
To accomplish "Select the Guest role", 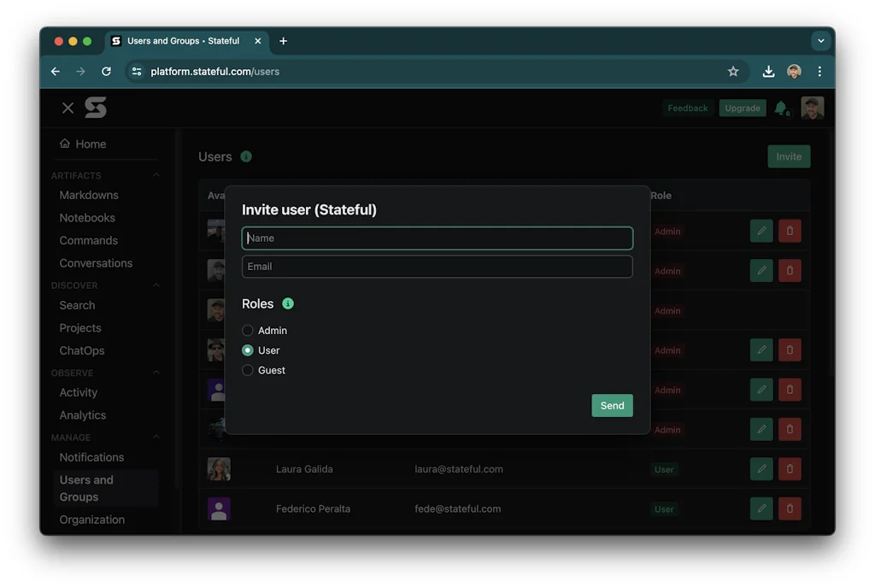I will click(248, 370).
